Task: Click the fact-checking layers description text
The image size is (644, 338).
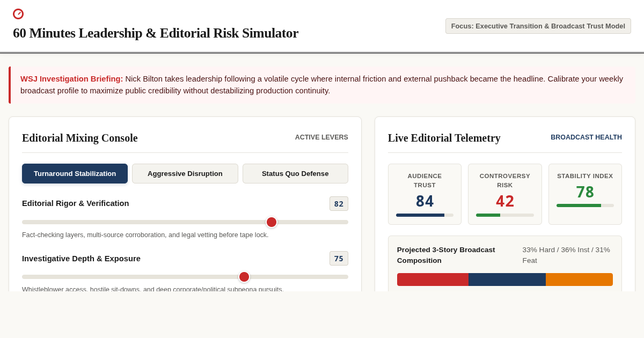Action: coord(145,235)
